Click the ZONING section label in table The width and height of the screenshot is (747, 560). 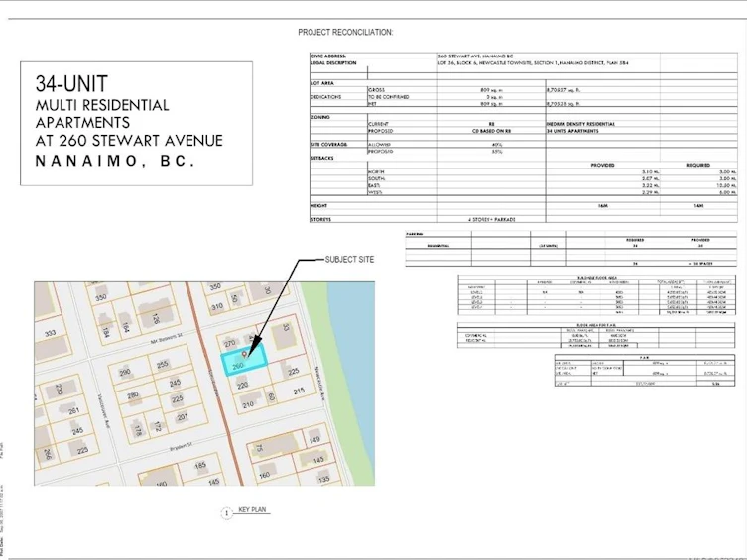point(320,117)
